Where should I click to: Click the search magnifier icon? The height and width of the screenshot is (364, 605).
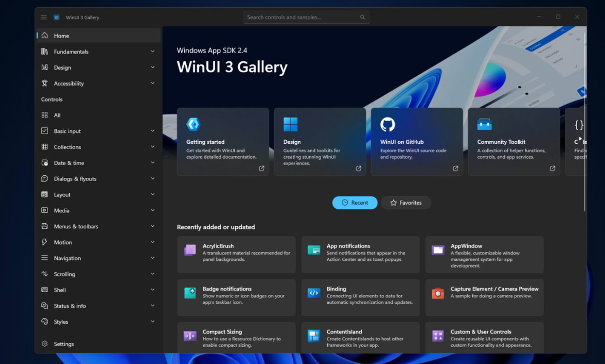pos(362,17)
